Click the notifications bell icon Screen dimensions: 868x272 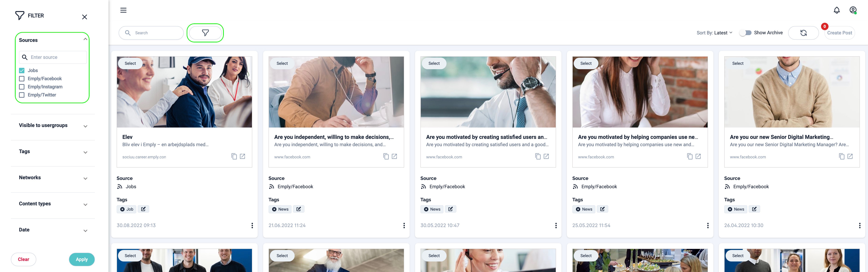pyautogui.click(x=837, y=10)
